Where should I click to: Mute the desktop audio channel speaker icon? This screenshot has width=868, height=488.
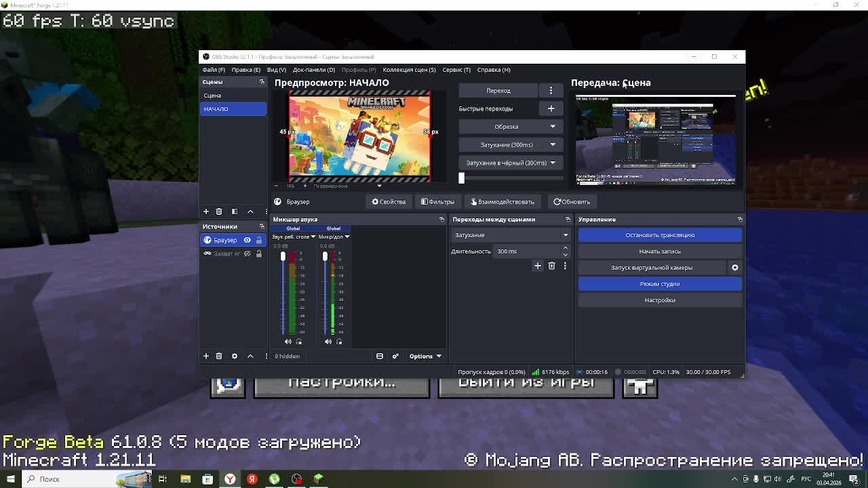pyautogui.click(x=288, y=342)
